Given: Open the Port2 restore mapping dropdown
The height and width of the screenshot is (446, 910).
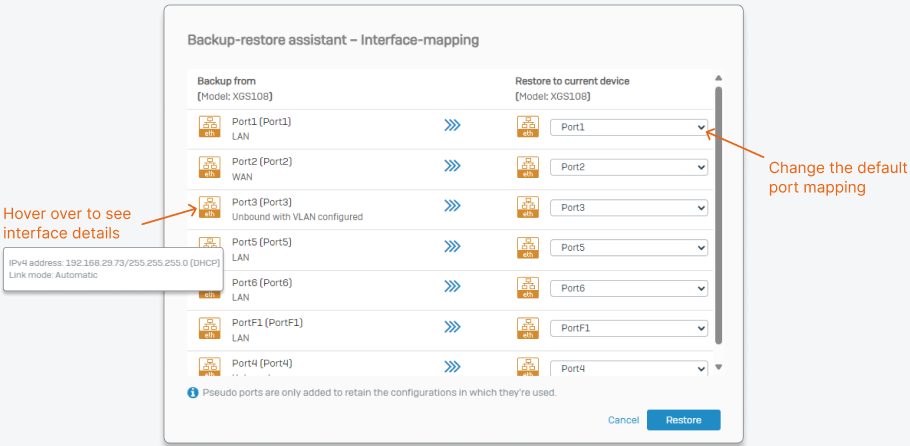Looking at the screenshot, I should point(628,167).
